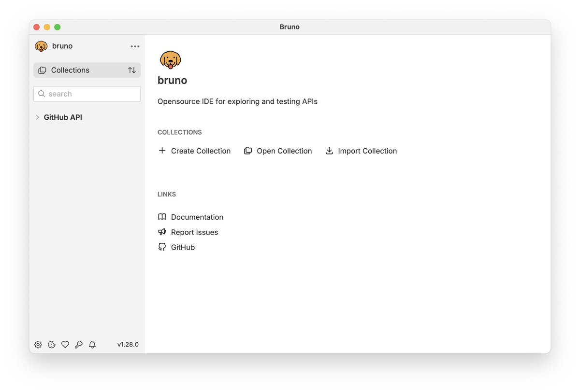580x392 pixels.
Task: Close the Bruno window with the red button
Action: pos(36,27)
